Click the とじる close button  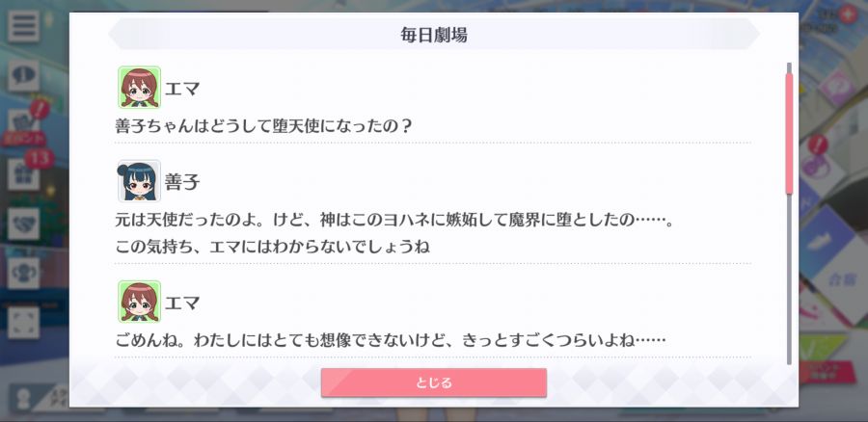click(x=433, y=382)
